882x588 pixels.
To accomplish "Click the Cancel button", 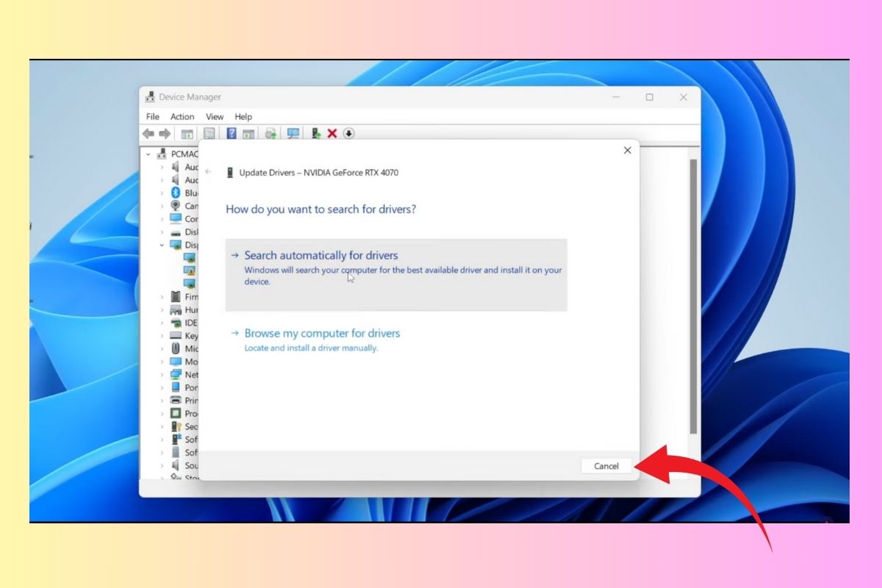I will 606,466.
